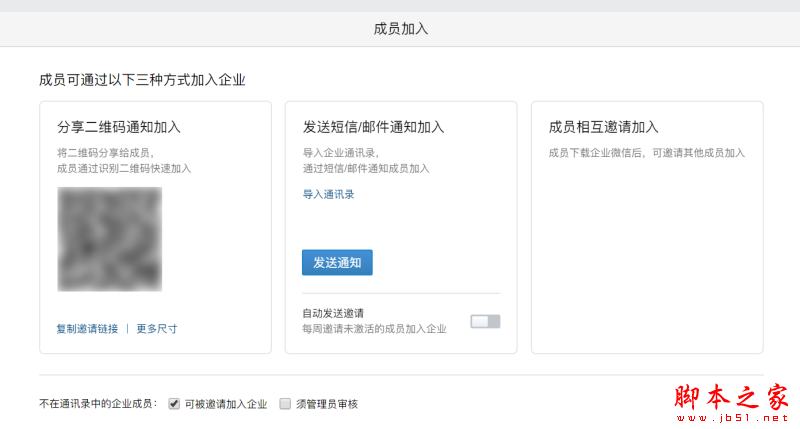Click 复制邀请链接 link

[87, 329]
